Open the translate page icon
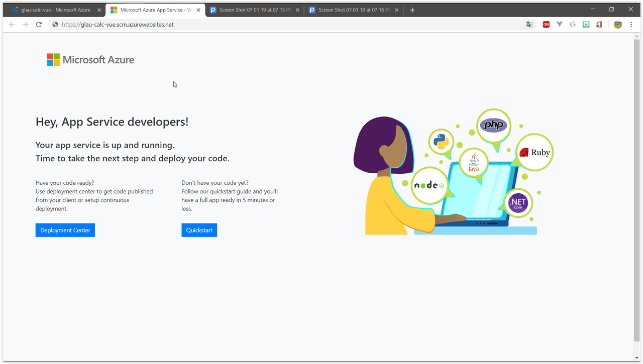The height and width of the screenshot is (364, 643). [529, 24]
